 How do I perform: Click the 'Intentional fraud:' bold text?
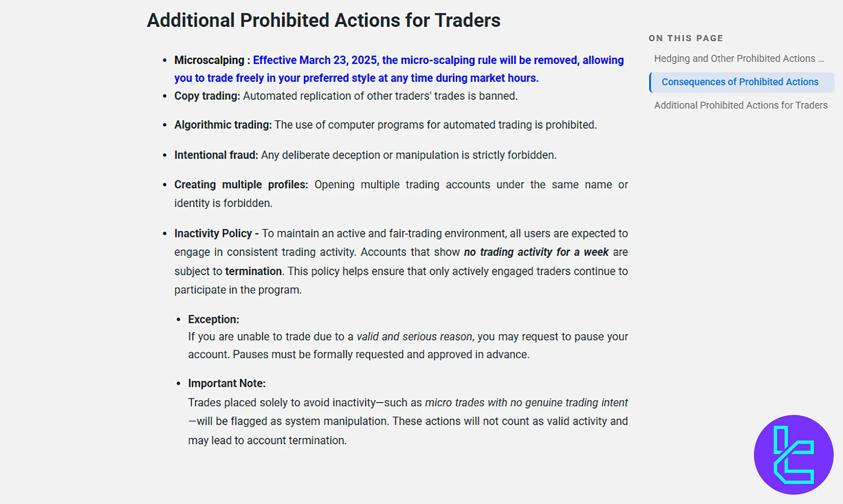[216, 155]
